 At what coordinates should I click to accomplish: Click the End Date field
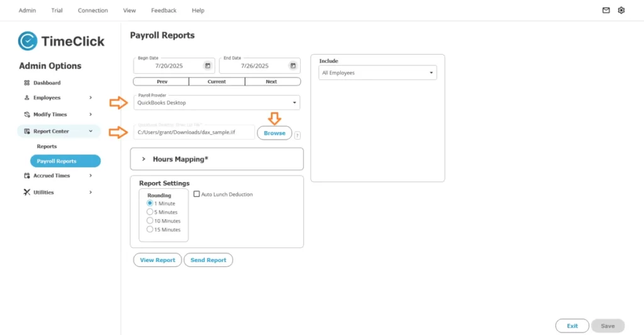(x=260, y=65)
